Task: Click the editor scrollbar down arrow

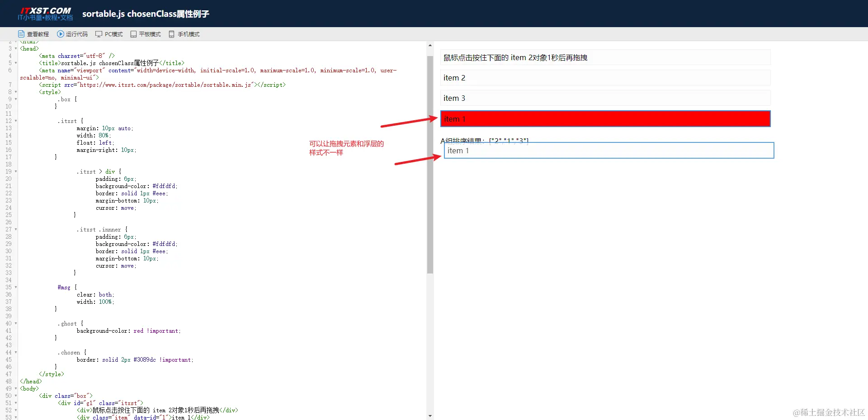Action: click(430, 416)
